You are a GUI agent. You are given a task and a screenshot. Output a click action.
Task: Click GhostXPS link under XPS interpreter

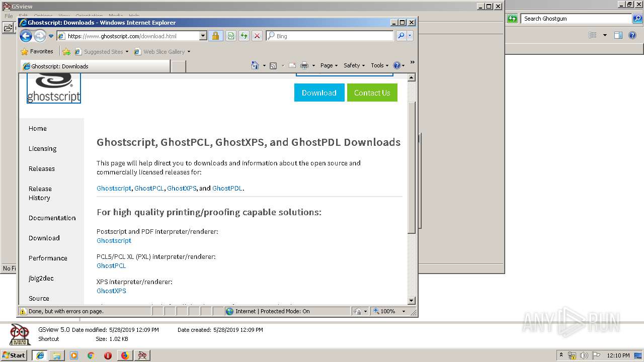[x=111, y=291]
